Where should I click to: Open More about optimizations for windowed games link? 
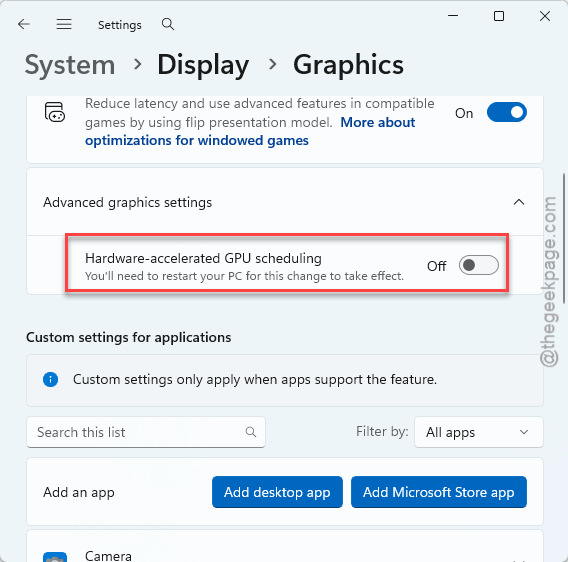click(250, 131)
